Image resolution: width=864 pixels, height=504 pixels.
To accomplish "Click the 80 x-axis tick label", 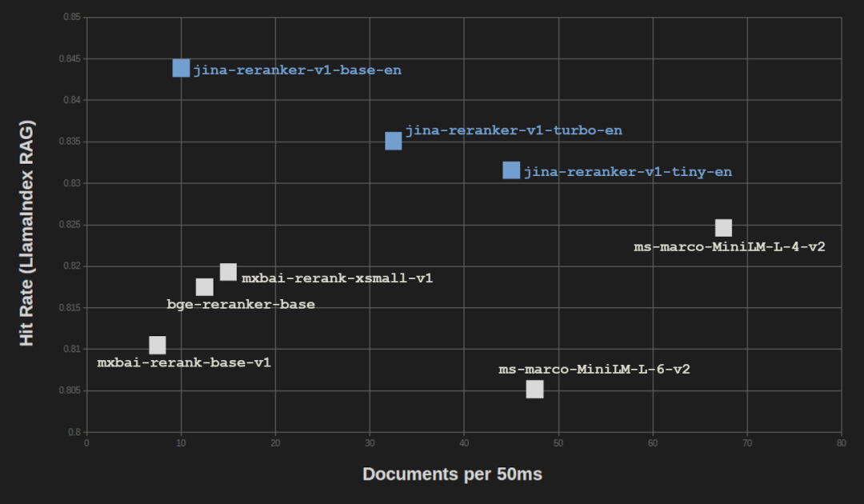I will 841,443.
